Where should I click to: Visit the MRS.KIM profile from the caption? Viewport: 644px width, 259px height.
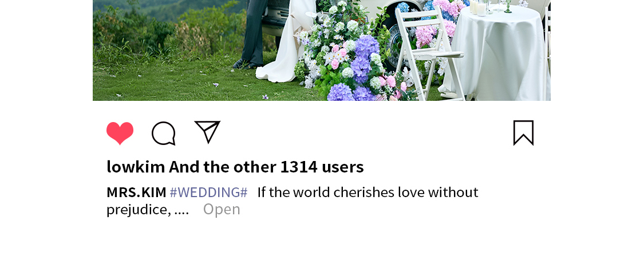pos(136,192)
